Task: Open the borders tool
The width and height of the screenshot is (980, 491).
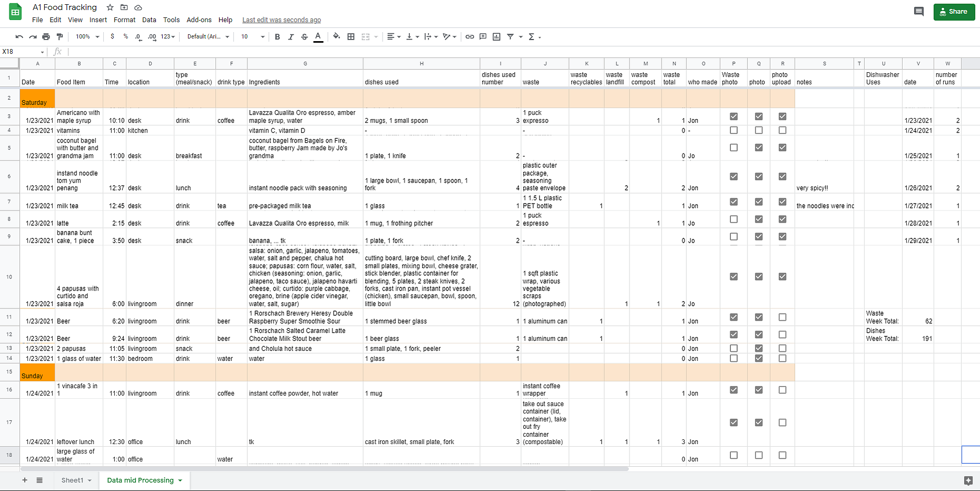Action: [351, 37]
